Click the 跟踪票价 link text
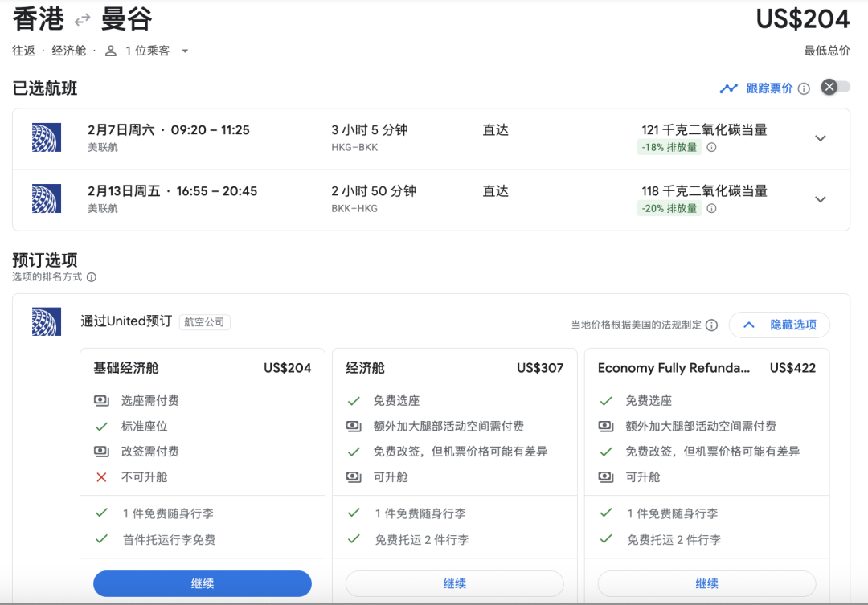 769,88
